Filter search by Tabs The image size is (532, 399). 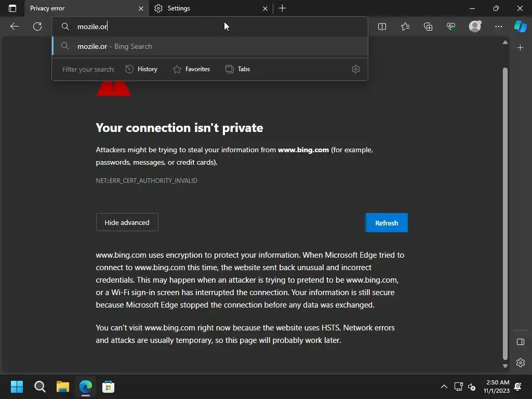pos(237,69)
